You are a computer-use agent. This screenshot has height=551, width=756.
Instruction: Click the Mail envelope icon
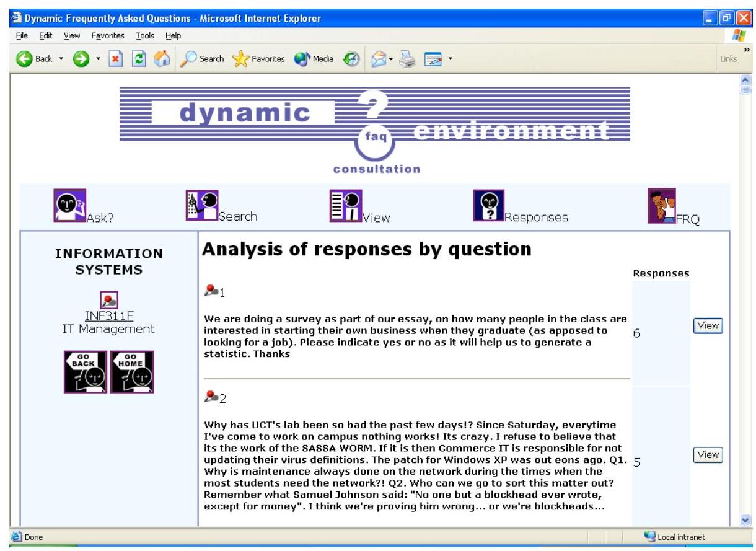click(378, 59)
